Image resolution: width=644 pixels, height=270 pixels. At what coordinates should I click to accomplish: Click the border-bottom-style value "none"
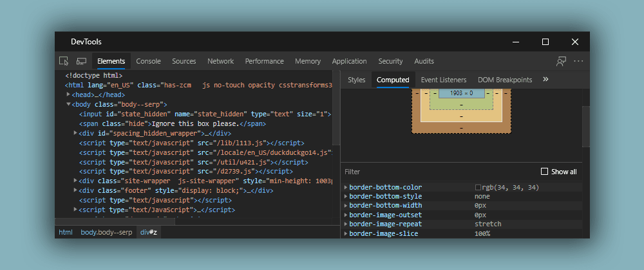coord(482,196)
